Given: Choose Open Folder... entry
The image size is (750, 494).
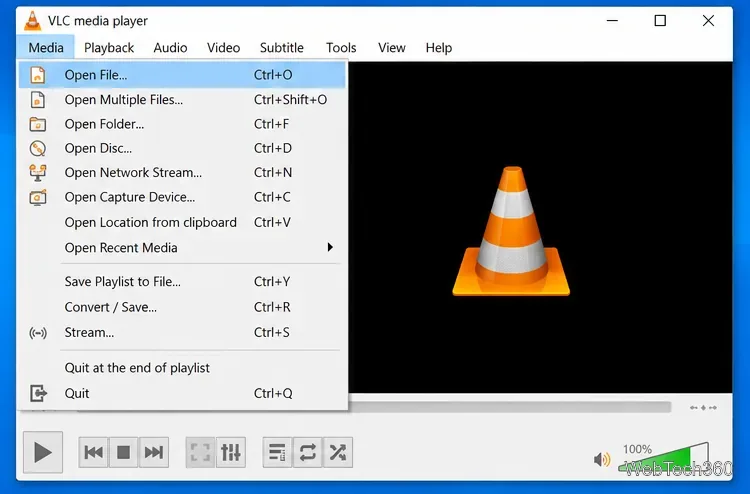Looking at the screenshot, I should (x=182, y=124).
